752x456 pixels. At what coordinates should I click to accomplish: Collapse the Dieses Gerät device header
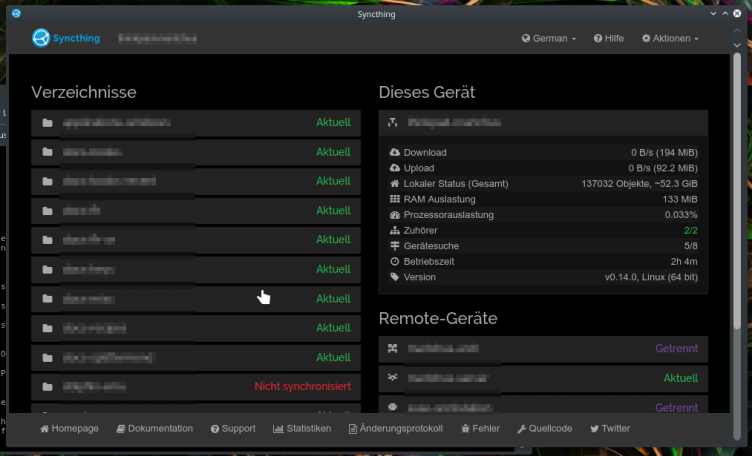tap(543, 123)
